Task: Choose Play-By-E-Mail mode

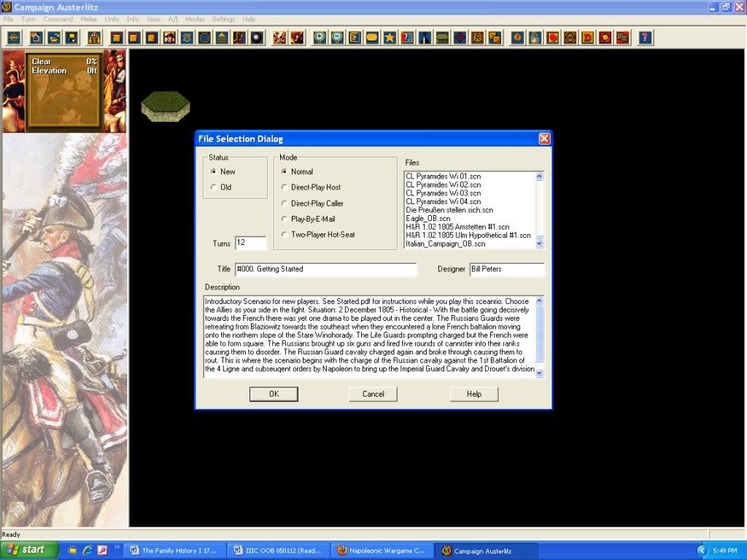Action: [x=285, y=219]
